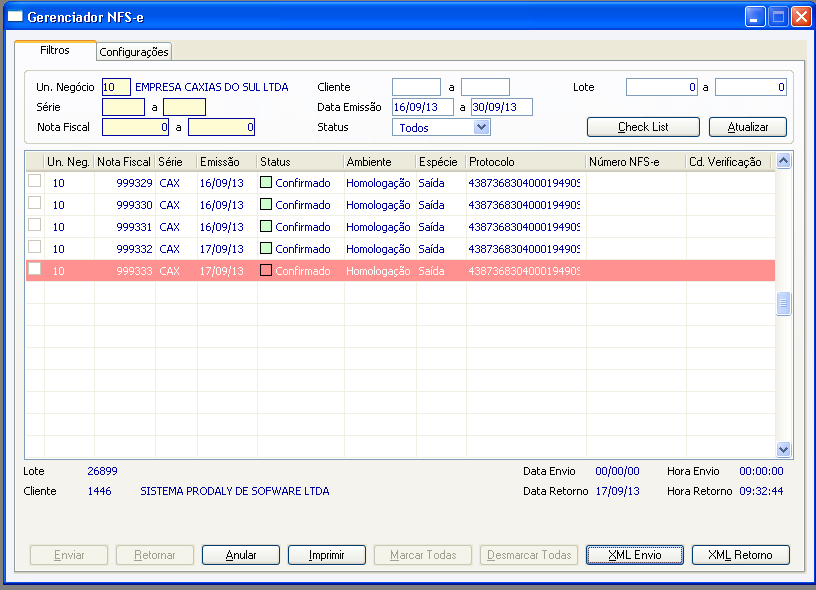Click the grid scrollbar up arrow
Image resolution: width=816 pixels, height=590 pixels.
pos(783,161)
